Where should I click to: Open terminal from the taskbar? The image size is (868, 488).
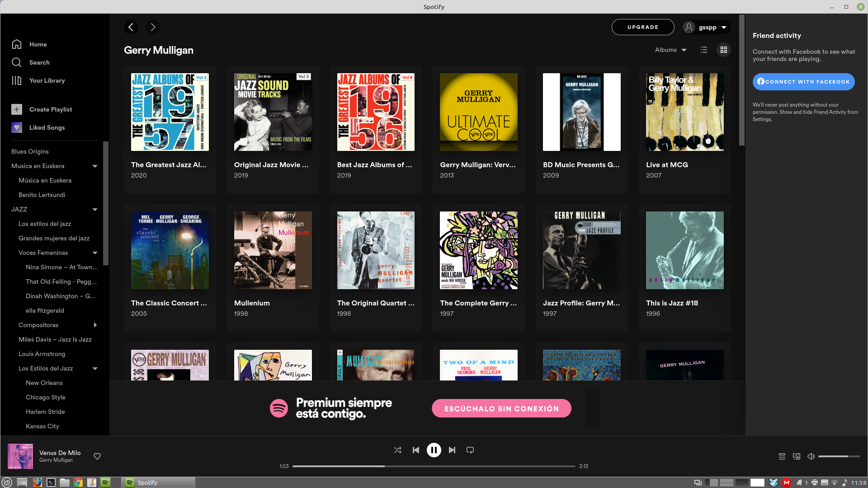(51, 483)
